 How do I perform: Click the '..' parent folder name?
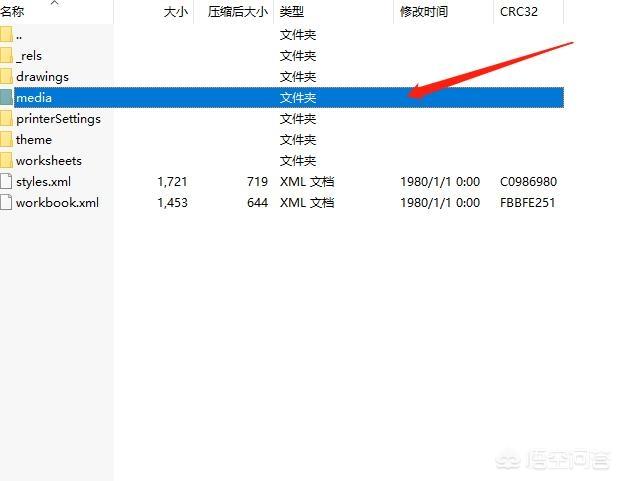[19, 38]
